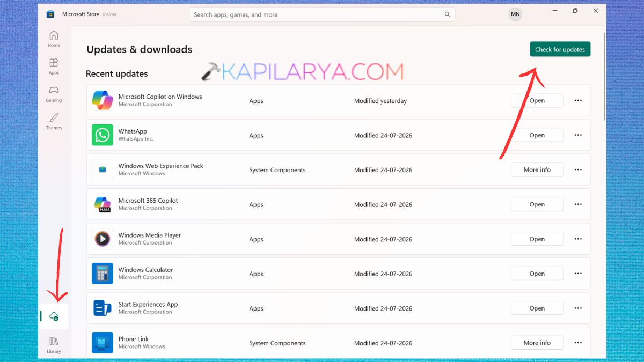Open more options for WhatsApp row
Image resolution: width=644 pixels, height=362 pixels.
578,135
